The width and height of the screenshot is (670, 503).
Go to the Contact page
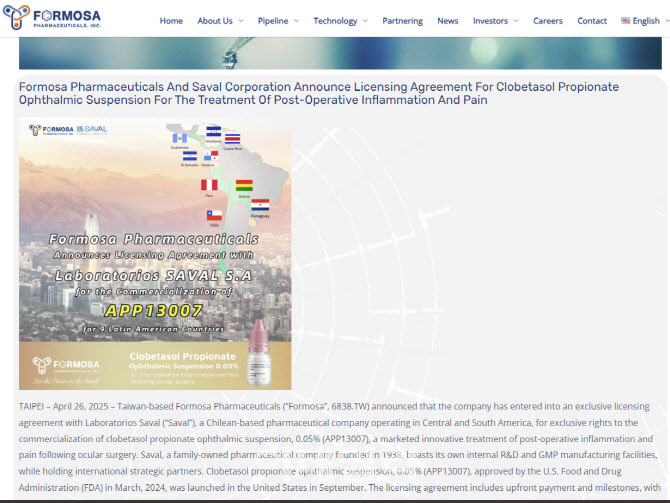tap(592, 21)
